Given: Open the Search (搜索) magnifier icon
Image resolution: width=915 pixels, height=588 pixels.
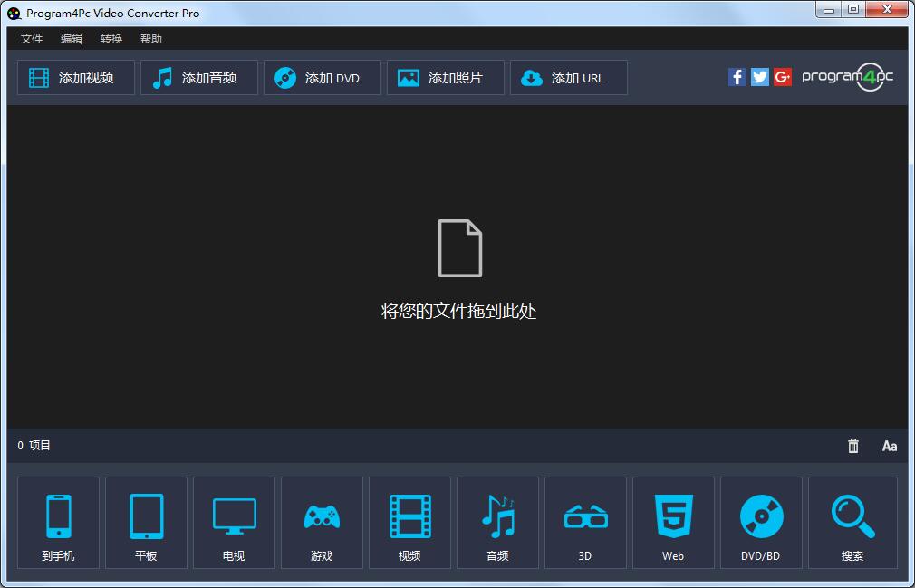Looking at the screenshot, I should coord(852,523).
